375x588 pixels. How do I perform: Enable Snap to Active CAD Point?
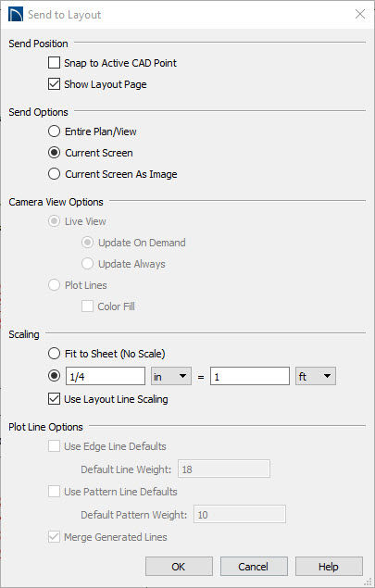[54, 63]
